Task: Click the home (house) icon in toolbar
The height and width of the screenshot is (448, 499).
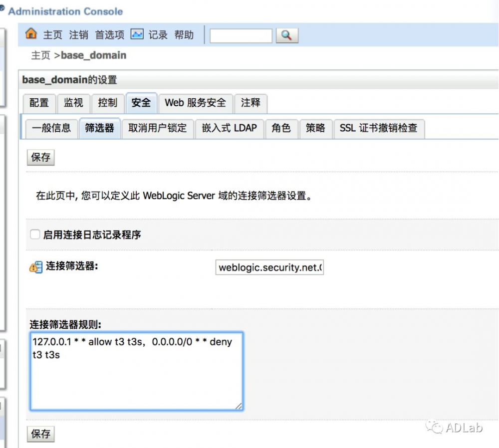Action: (30, 34)
